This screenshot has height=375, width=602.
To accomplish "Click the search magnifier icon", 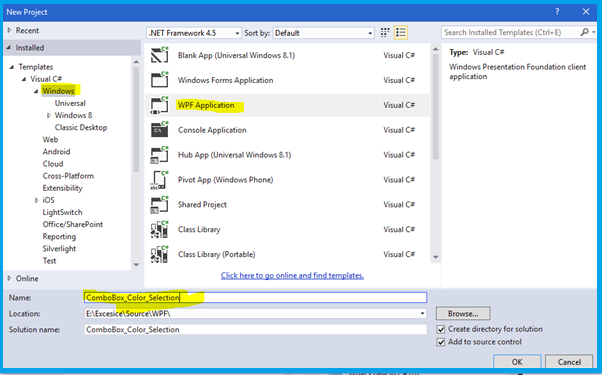I will pos(585,32).
